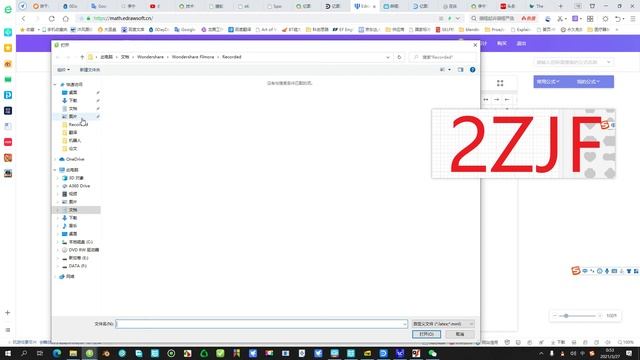Click the add plus icon in browser sidebar
The height and width of the screenshot is (360, 640).
pos(8,313)
